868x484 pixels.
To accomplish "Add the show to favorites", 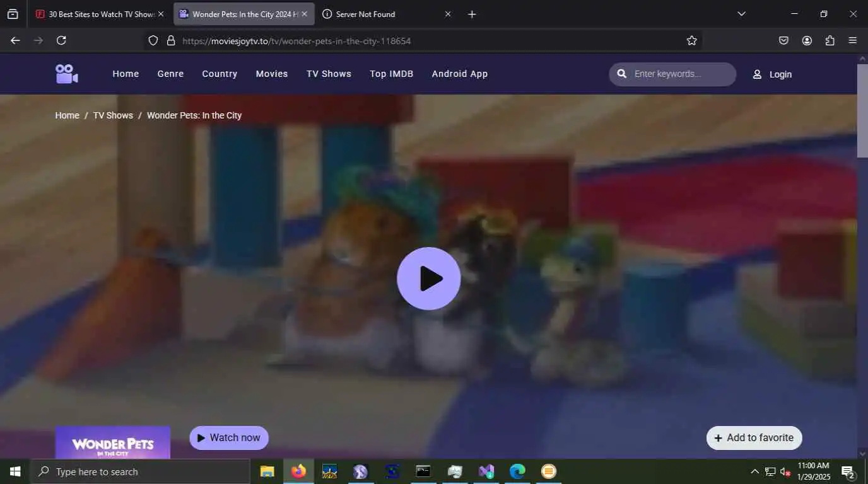I will [754, 438].
